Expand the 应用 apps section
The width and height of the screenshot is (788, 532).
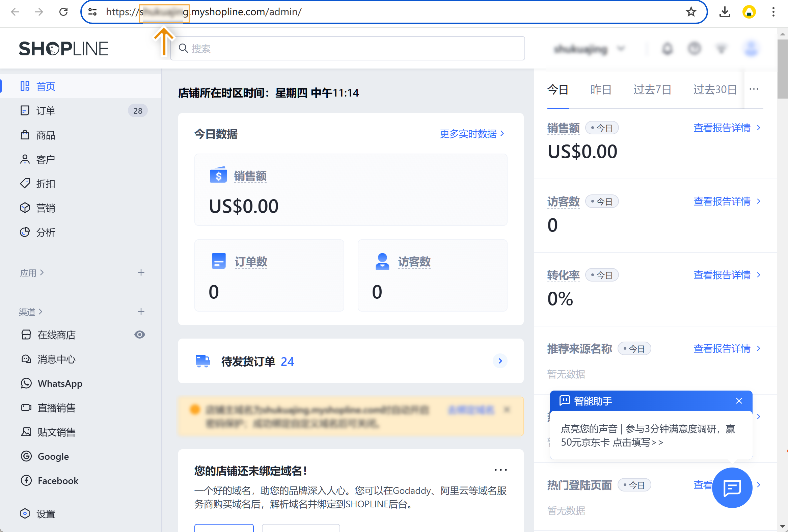[x=32, y=273]
